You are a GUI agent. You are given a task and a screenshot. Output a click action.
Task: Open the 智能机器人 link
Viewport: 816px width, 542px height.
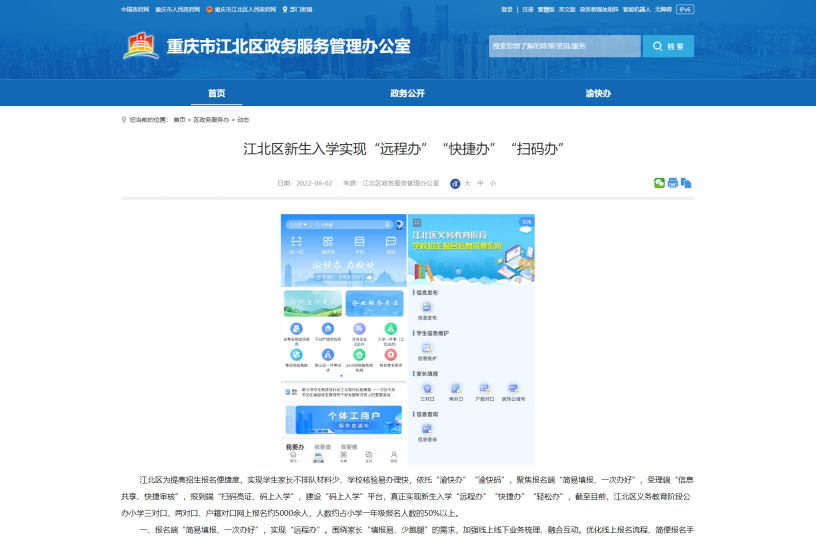[635, 9]
